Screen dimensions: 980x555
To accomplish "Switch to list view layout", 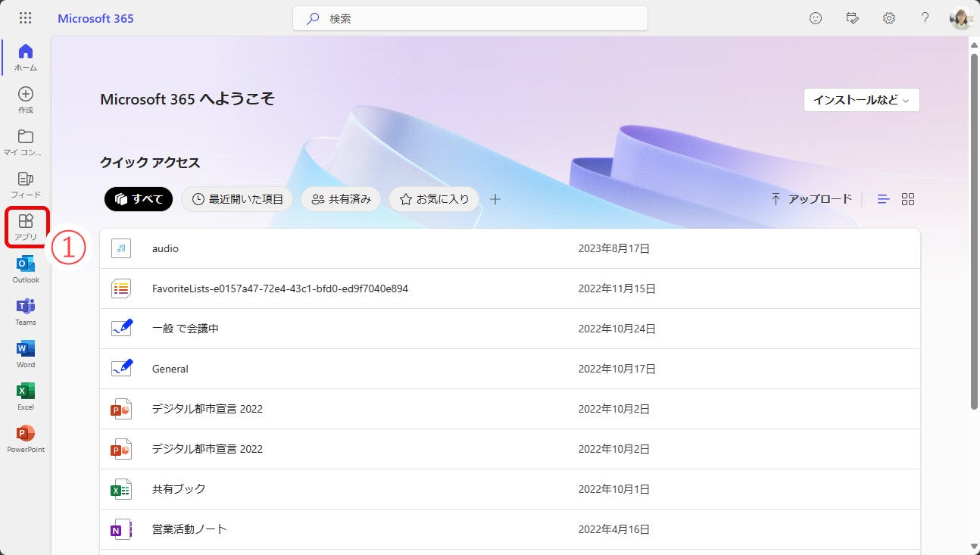I will [883, 199].
